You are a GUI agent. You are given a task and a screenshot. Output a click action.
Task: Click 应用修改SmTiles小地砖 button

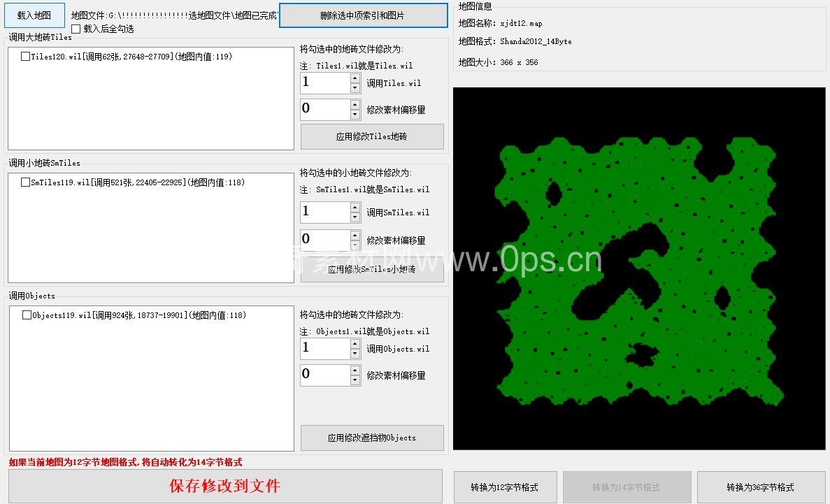pyautogui.click(x=372, y=270)
